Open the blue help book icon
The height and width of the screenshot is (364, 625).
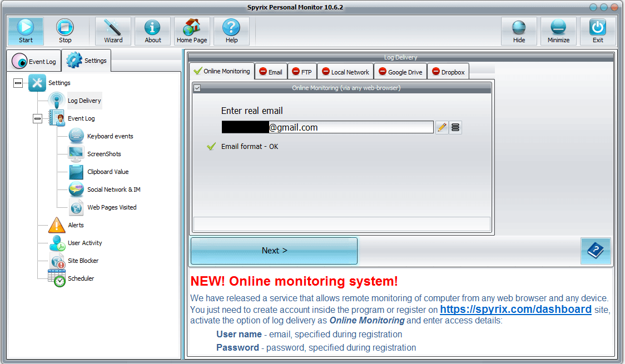click(596, 251)
